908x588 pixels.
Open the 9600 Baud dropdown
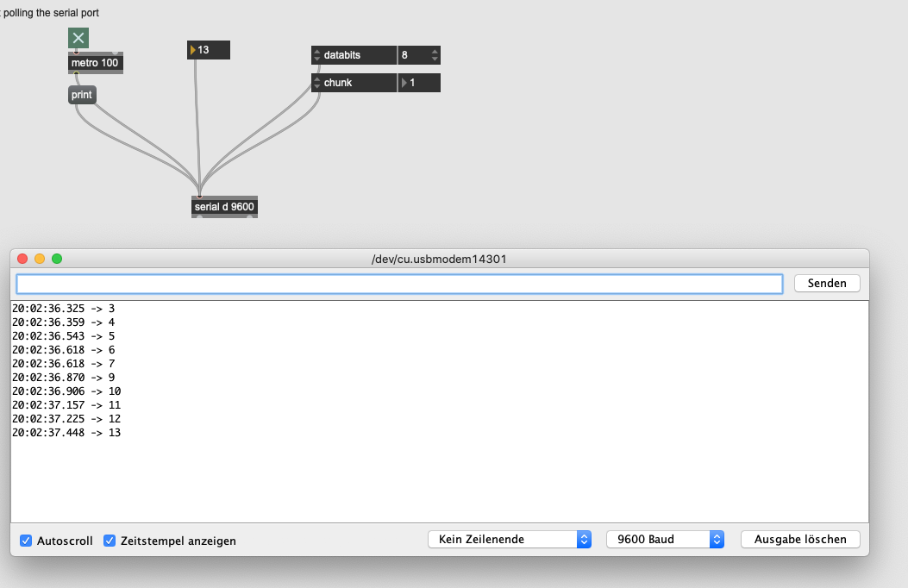tap(665, 540)
